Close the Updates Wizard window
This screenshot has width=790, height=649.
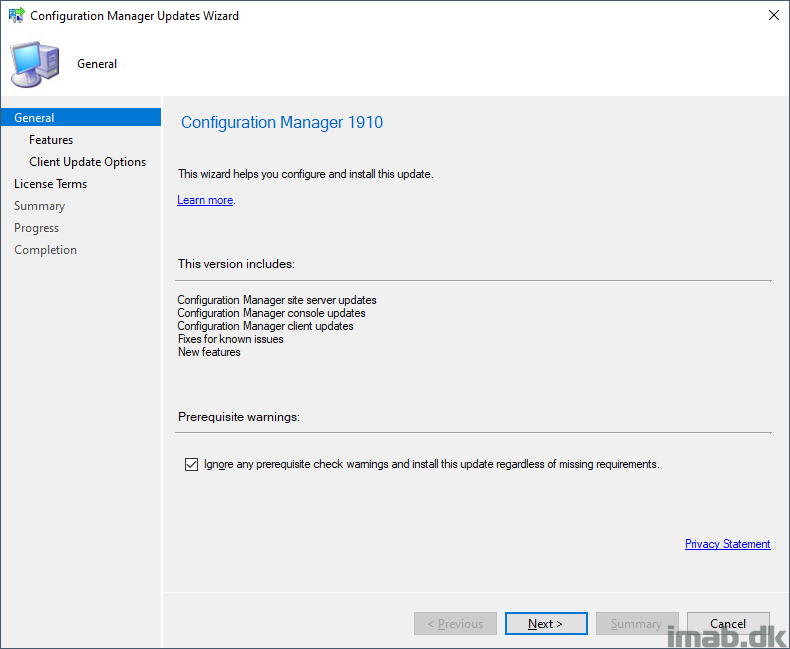tap(773, 15)
